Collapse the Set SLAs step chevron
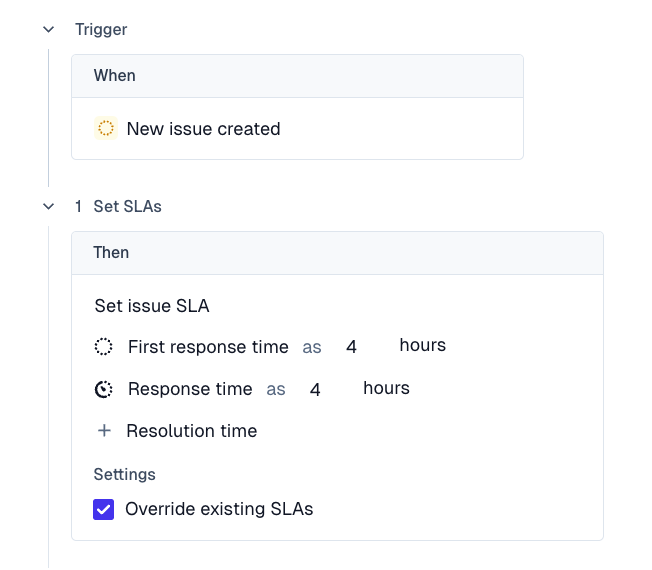 pos(48,207)
